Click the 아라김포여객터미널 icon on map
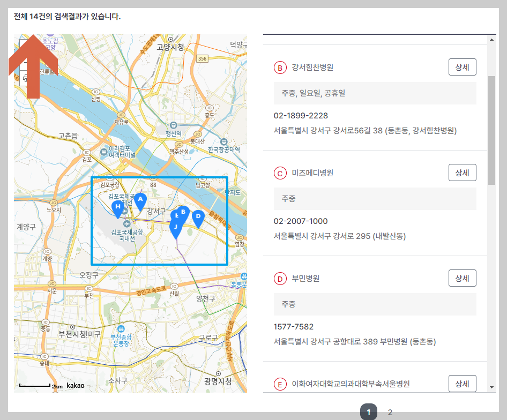This screenshot has height=420, width=507. (x=104, y=152)
